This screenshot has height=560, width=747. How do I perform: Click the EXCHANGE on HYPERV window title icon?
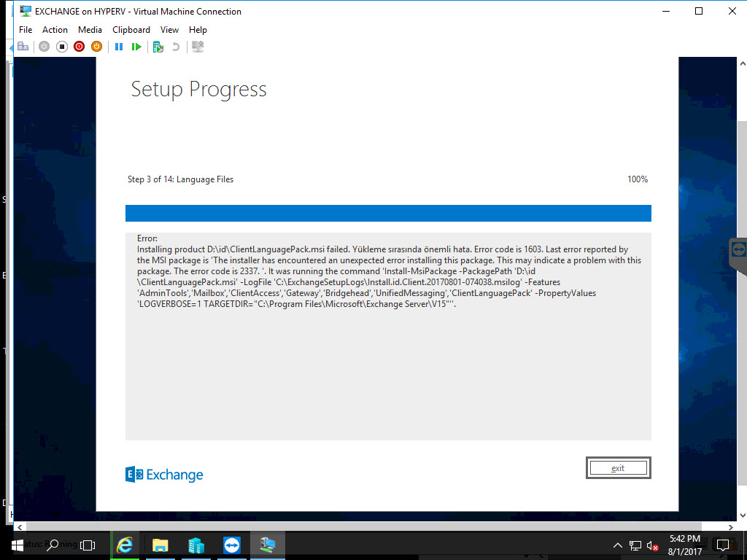tap(26, 11)
